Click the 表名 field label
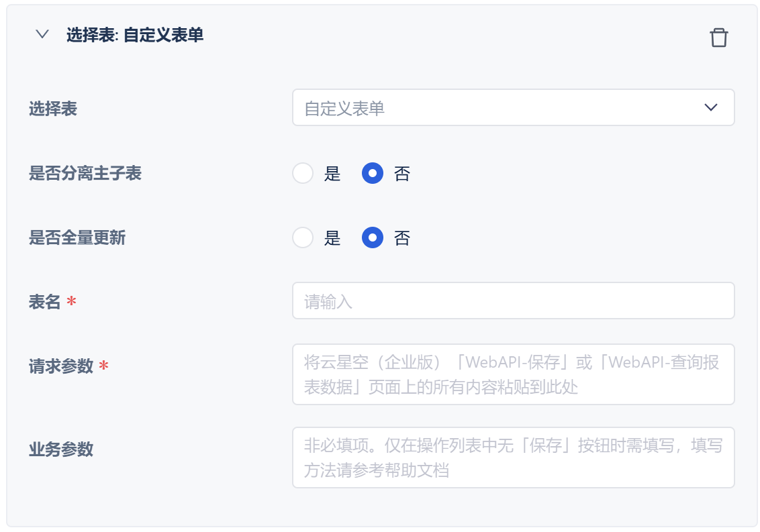This screenshot has height=532, width=760. click(x=45, y=303)
